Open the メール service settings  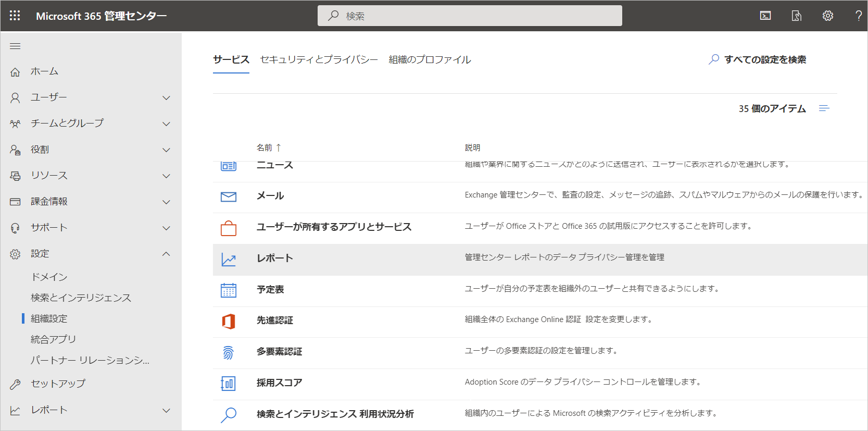pos(270,196)
